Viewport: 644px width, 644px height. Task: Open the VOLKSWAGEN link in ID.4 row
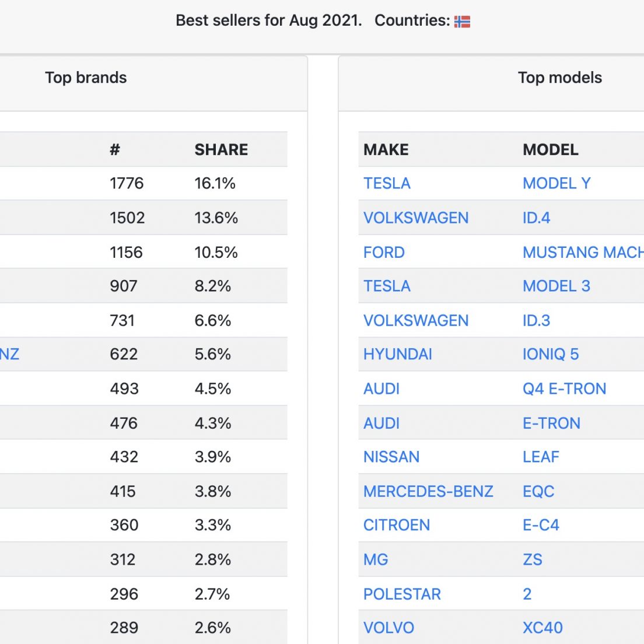click(x=416, y=218)
